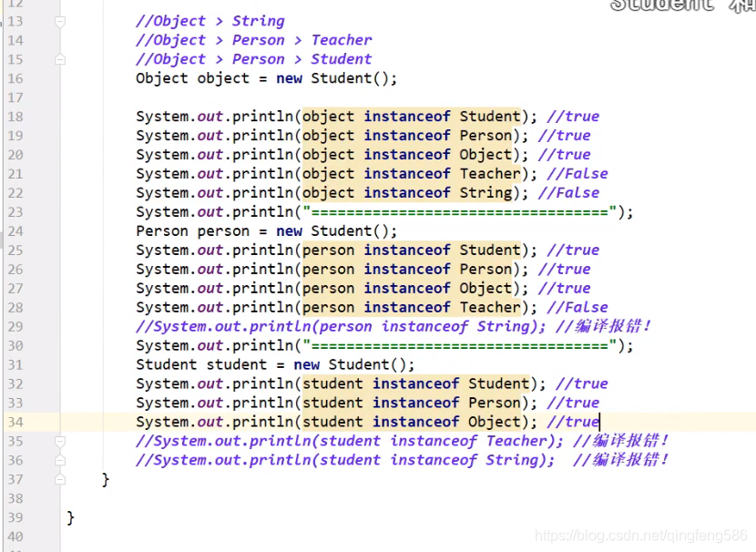Image resolution: width=756 pixels, height=552 pixels.
Task: Click 'object instanceof String' expression on line 22
Action: tap(407, 193)
